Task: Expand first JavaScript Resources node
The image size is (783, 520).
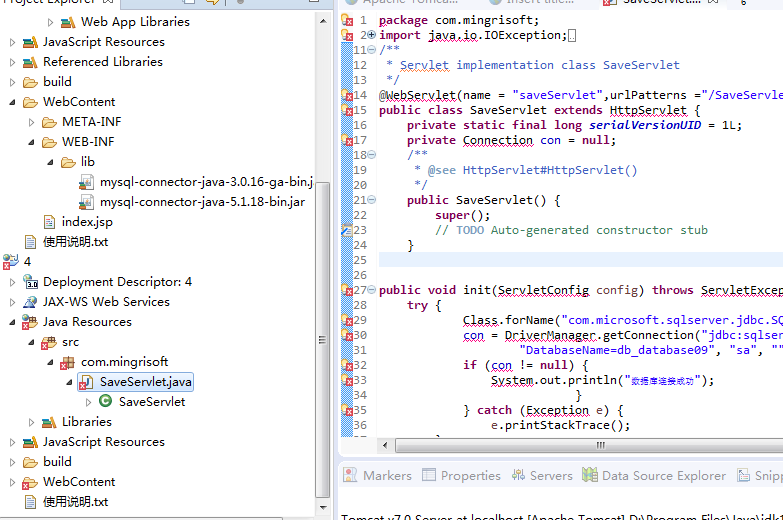Action: tap(12, 42)
